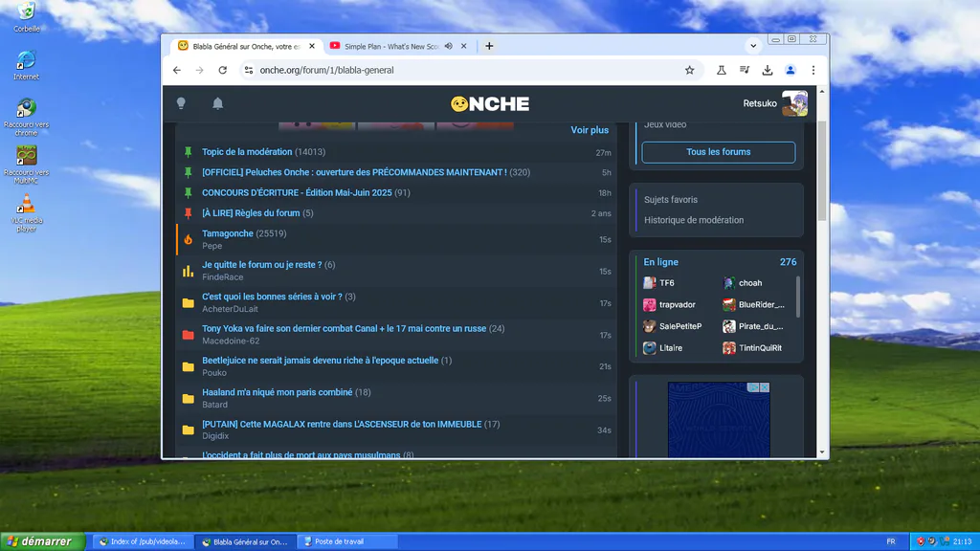Viewport: 980px width, 551px height.
Task: Open Chrome profile button
Action: (x=791, y=70)
